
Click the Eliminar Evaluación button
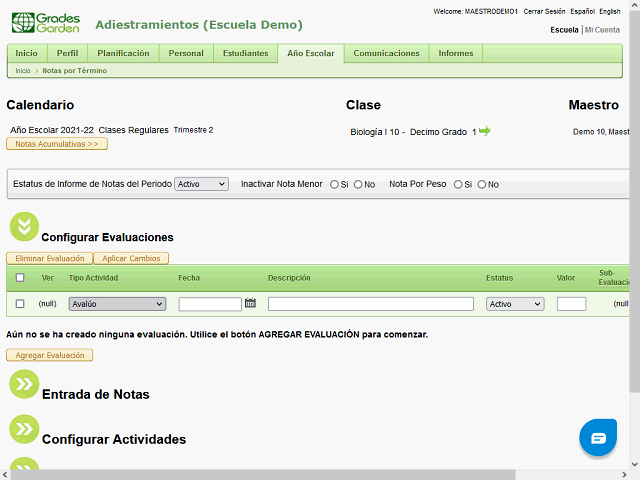(x=50, y=258)
